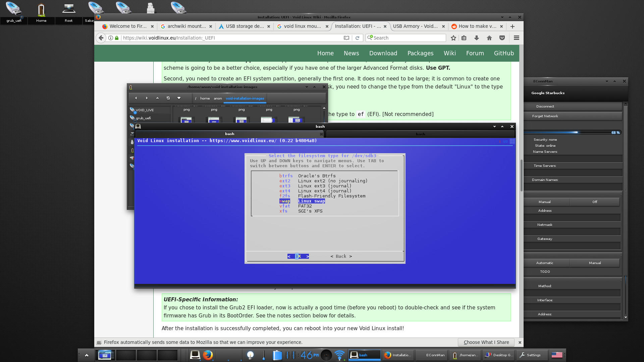The height and width of the screenshot is (362, 644).
Task: Switch keyboard layout via US flag
Action: tap(557, 355)
